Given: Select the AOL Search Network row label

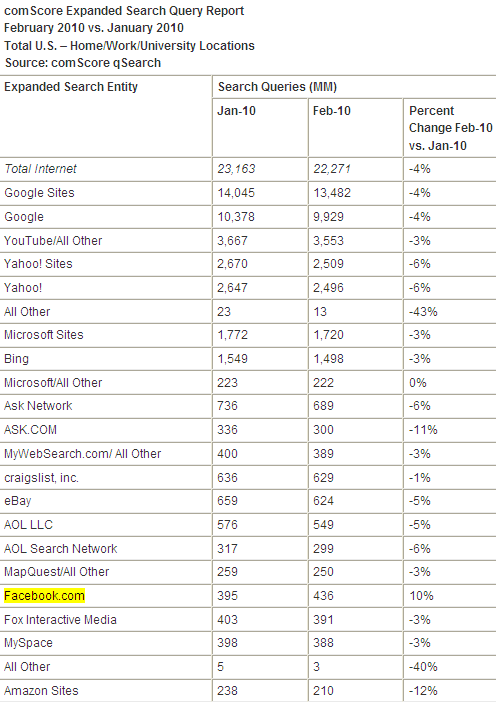Looking at the screenshot, I should 60,549.
